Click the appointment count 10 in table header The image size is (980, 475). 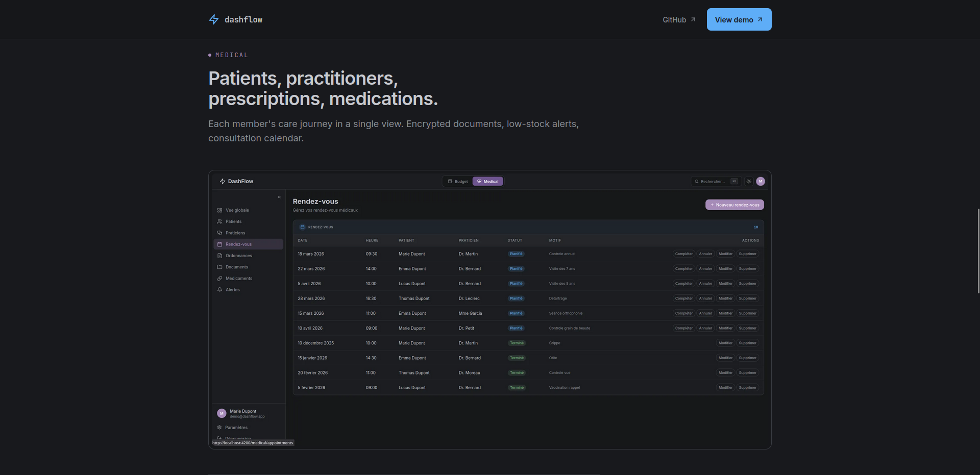[x=756, y=227]
